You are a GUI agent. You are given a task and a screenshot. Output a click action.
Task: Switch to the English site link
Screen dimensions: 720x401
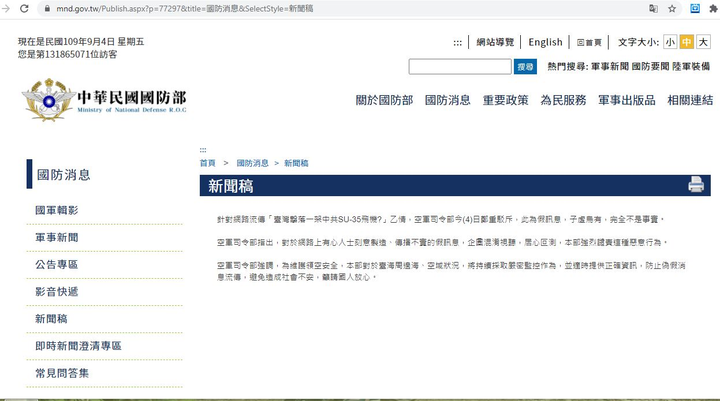tap(545, 42)
